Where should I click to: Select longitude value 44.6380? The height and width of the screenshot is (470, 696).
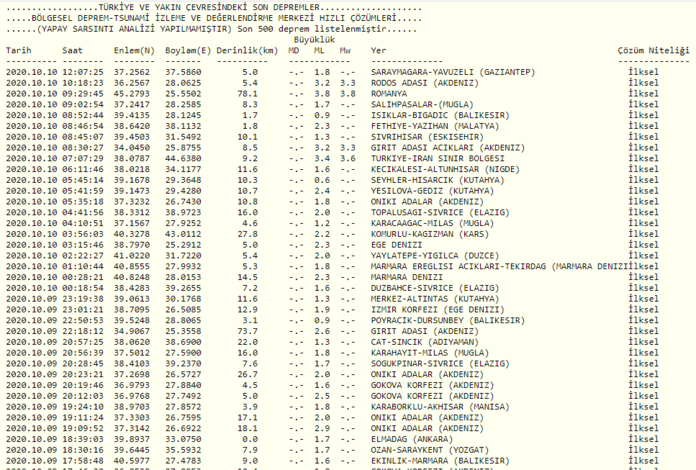[x=183, y=158]
